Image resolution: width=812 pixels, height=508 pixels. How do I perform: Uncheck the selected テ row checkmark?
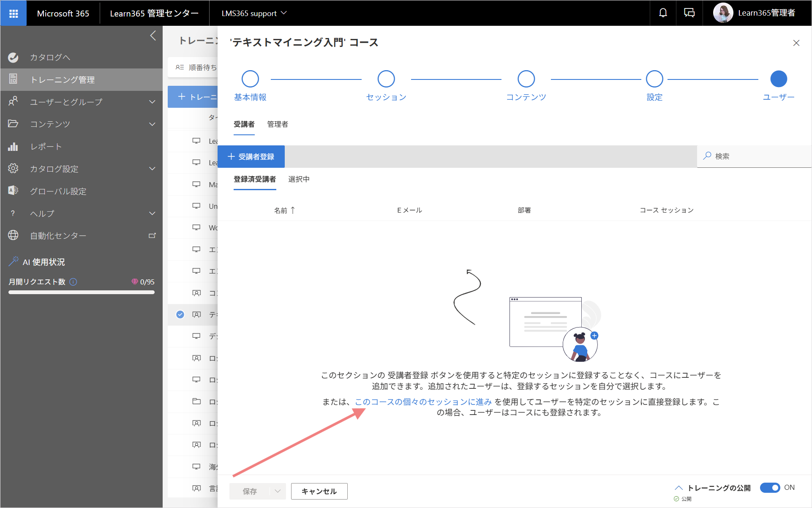[x=180, y=314]
